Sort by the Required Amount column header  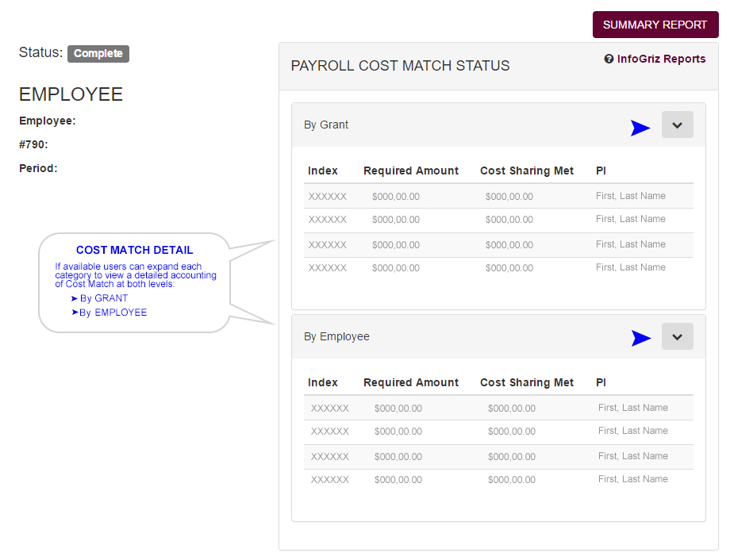pyautogui.click(x=411, y=170)
